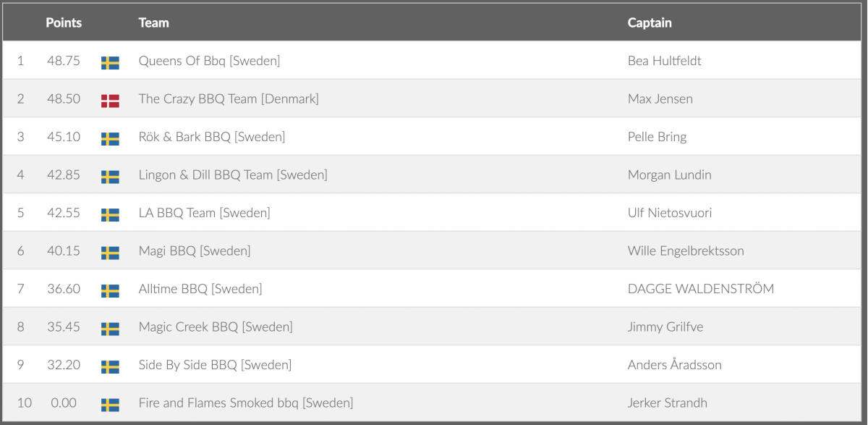This screenshot has height=425, width=868.
Task: Click the 0.00 points value in row 10
Action: (64, 403)
